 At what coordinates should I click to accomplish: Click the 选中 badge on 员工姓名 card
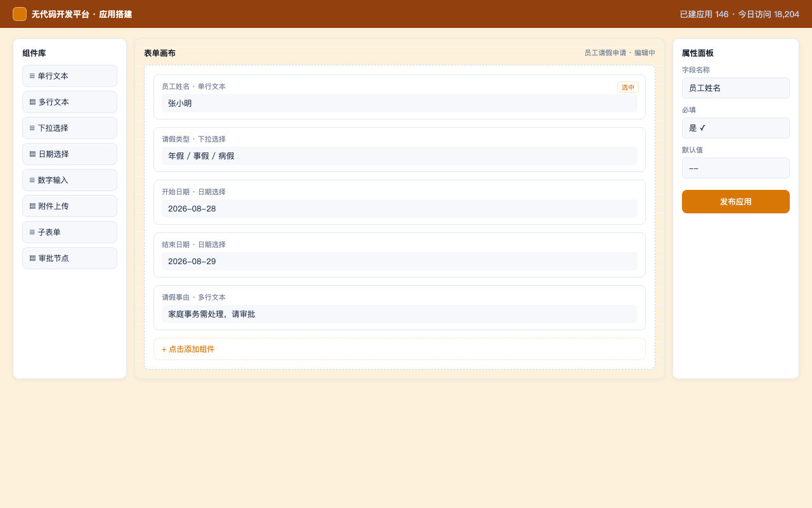[x=628, y=87]
